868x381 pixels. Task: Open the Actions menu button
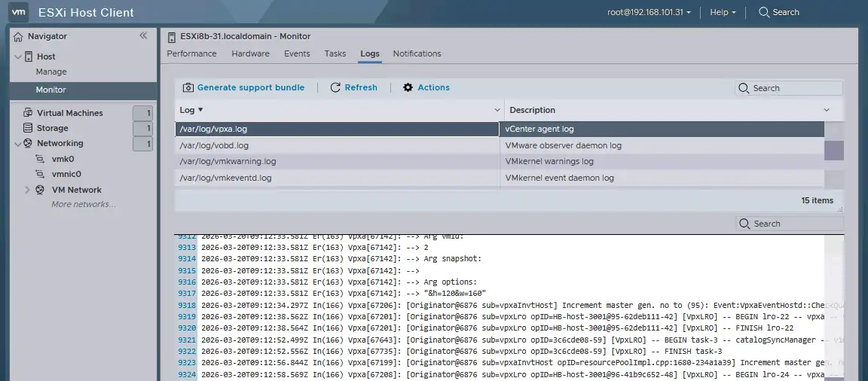tap(426, 87)
